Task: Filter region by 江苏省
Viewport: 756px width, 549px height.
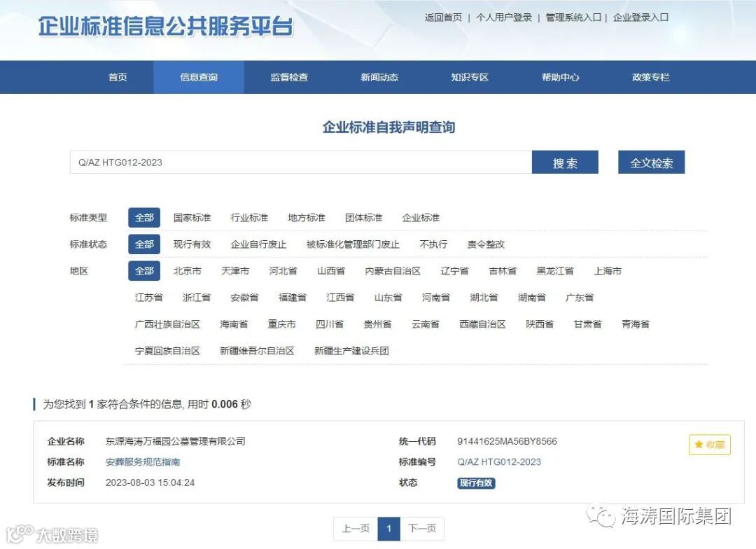Action: [148, 297]
